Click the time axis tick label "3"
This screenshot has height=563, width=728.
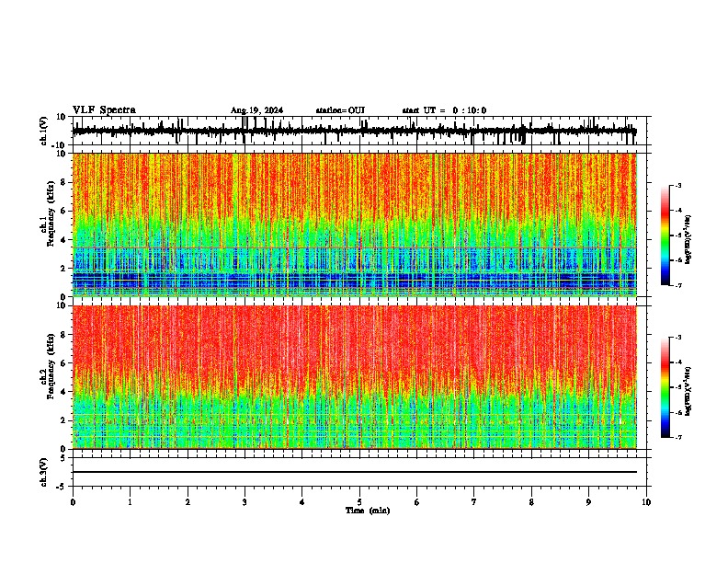[x=245, y=502]
